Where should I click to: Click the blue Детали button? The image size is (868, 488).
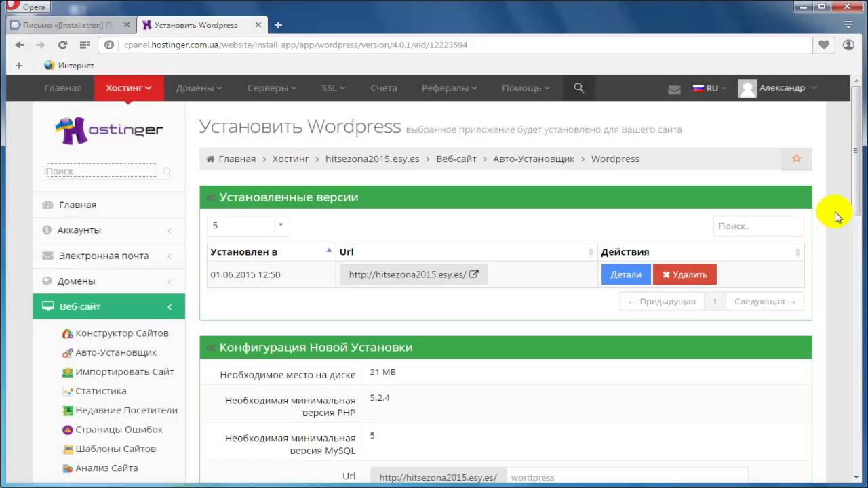pos(626,274)
